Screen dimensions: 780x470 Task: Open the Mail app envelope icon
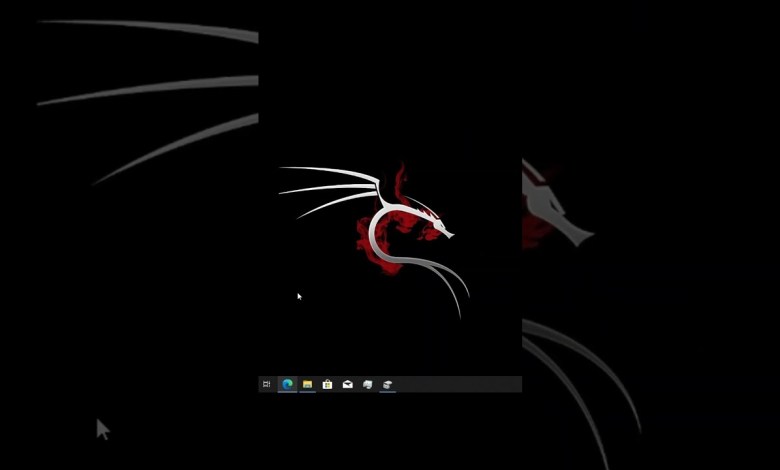point(348,384)
